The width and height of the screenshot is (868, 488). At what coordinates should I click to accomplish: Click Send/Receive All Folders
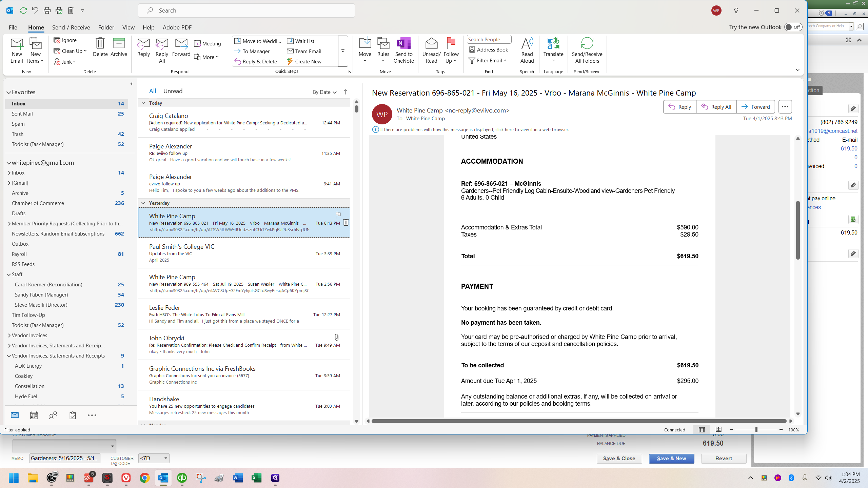[587, 50]
